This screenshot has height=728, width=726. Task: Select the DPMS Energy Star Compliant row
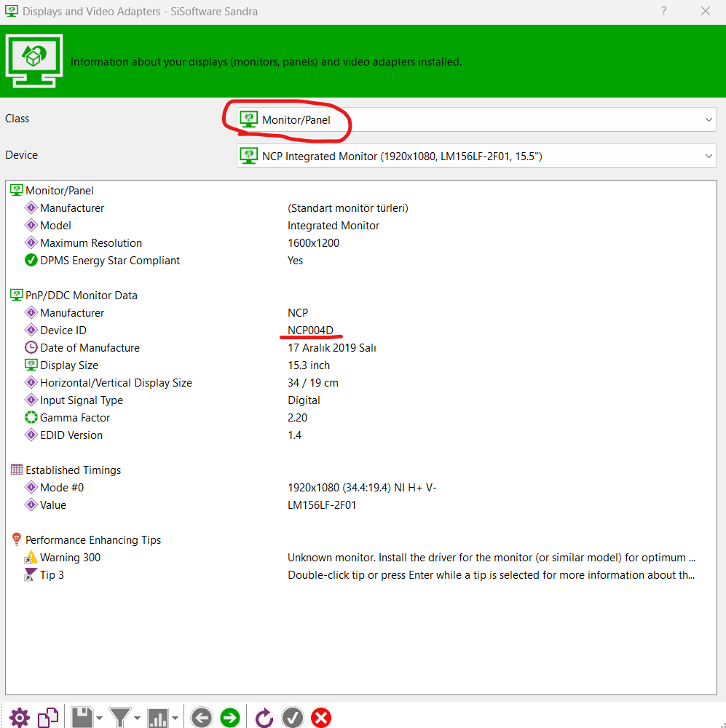click(361, 261)
